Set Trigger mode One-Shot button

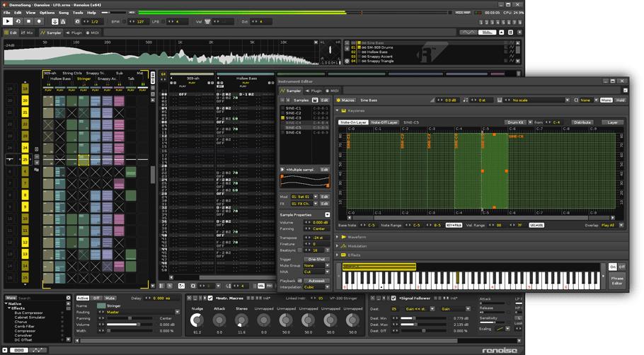click(x=316, y=260)
